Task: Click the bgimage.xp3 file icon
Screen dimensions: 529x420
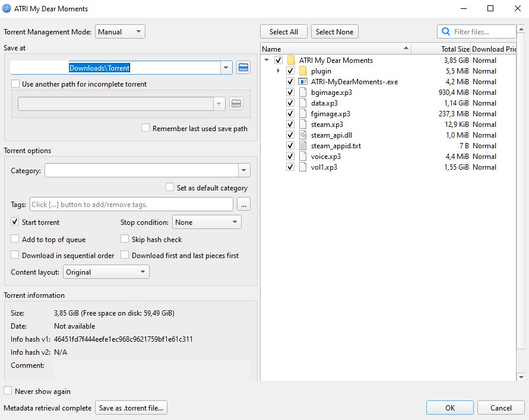Action: (303, 93)
